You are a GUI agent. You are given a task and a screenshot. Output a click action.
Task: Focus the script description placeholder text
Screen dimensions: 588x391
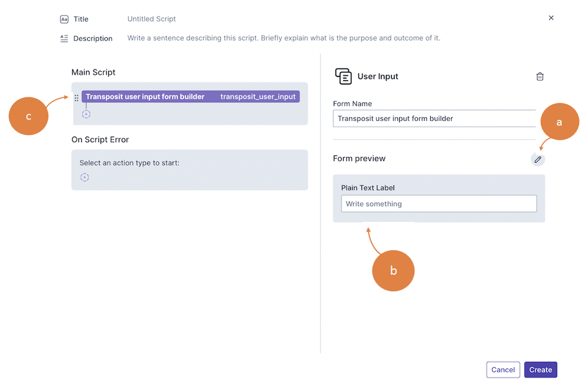pos(283,38)
